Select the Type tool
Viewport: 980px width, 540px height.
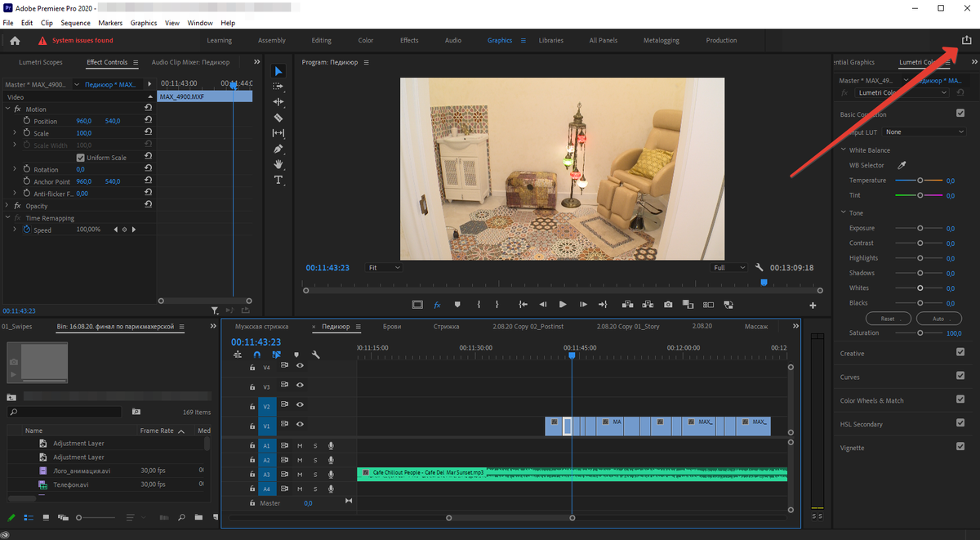pyautogui.click(x=278, y=180)
